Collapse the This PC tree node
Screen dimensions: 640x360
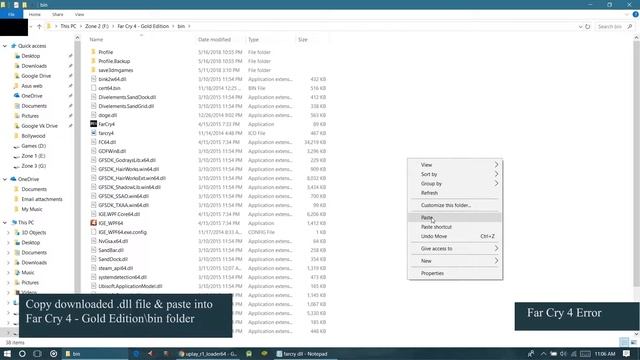[5, 222]
